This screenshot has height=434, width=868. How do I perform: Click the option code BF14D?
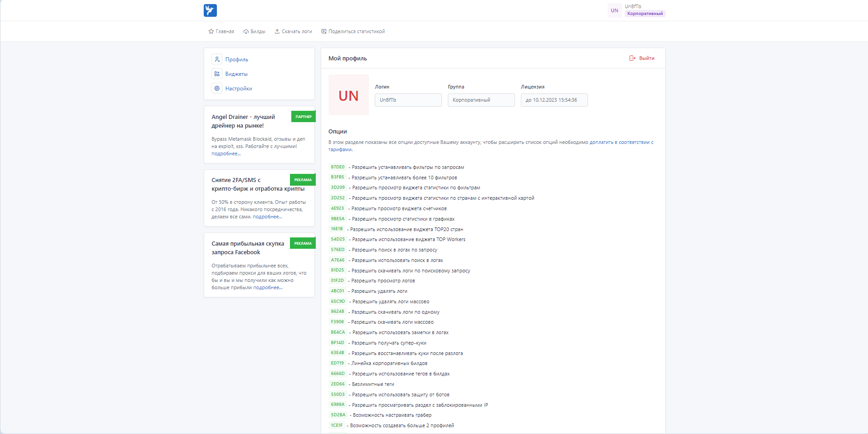tap(338, 343)
